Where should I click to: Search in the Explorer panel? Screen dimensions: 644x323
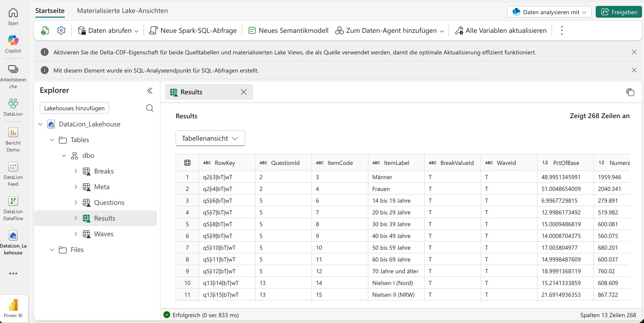[x=150, y=108]
